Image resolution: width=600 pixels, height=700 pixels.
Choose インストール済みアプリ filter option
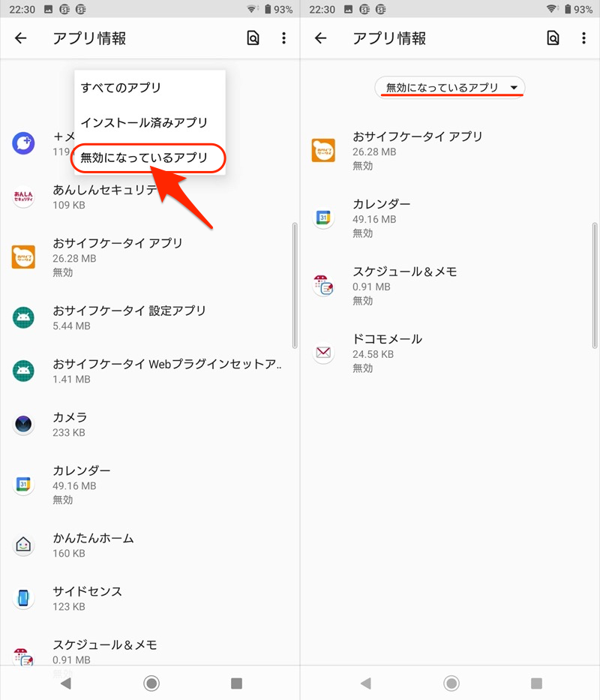pyautogui.click(x=144, y=123)
